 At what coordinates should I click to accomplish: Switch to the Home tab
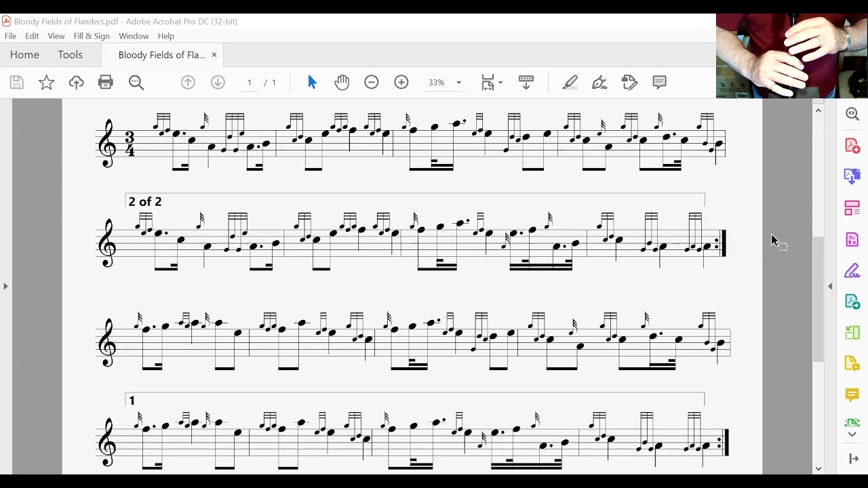24,55
